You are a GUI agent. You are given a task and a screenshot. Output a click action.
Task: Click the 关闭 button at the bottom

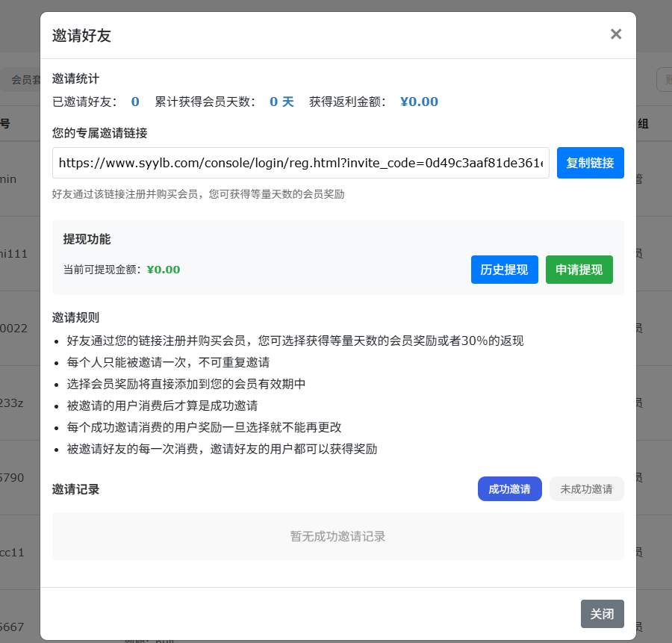[603, 613]
